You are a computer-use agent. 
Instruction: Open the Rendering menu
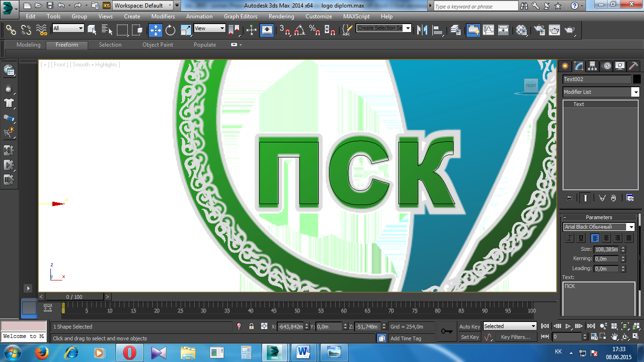(x=281, y=16)
